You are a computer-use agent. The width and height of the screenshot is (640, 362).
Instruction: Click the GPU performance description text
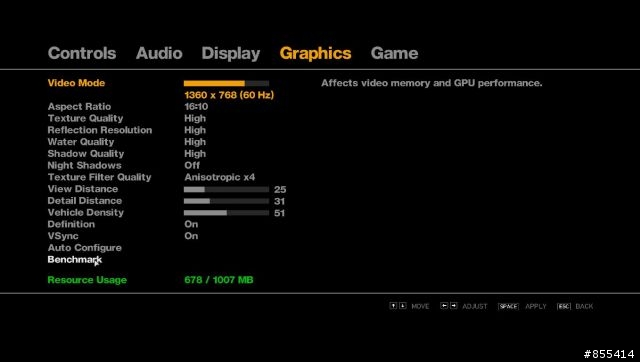coord(432,83)
